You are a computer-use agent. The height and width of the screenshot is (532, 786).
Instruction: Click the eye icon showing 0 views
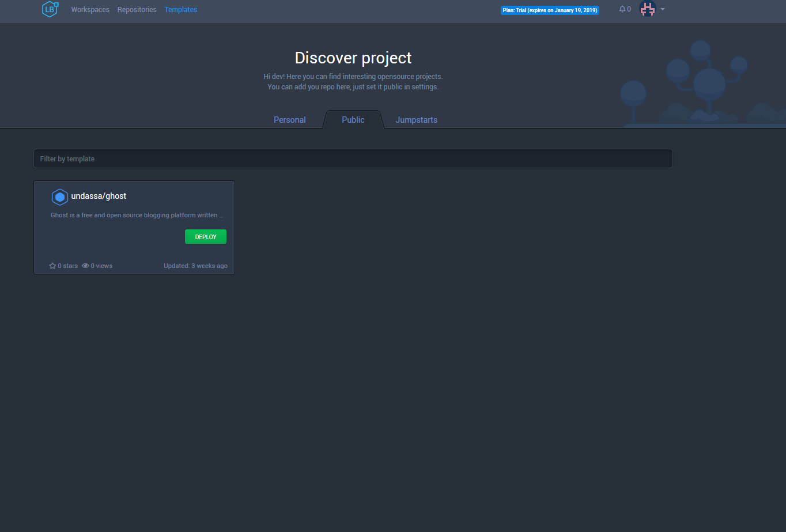tap(84, 266)
